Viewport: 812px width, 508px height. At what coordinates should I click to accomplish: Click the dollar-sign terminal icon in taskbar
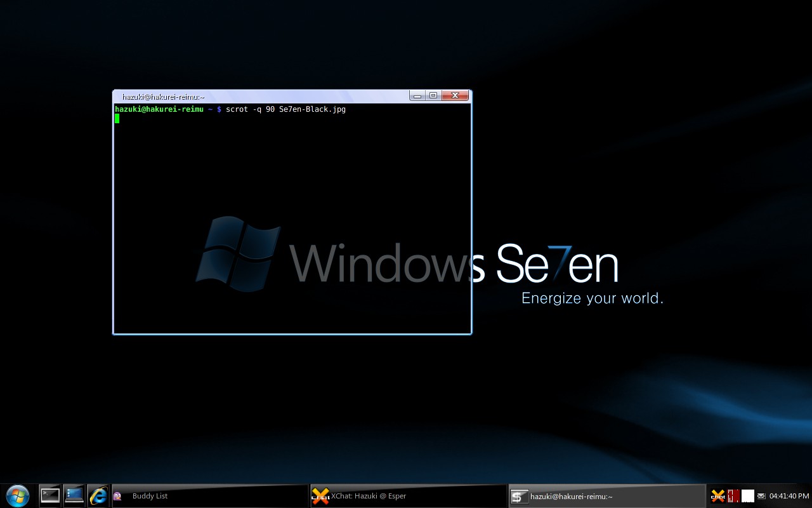[x=520, y=497]
